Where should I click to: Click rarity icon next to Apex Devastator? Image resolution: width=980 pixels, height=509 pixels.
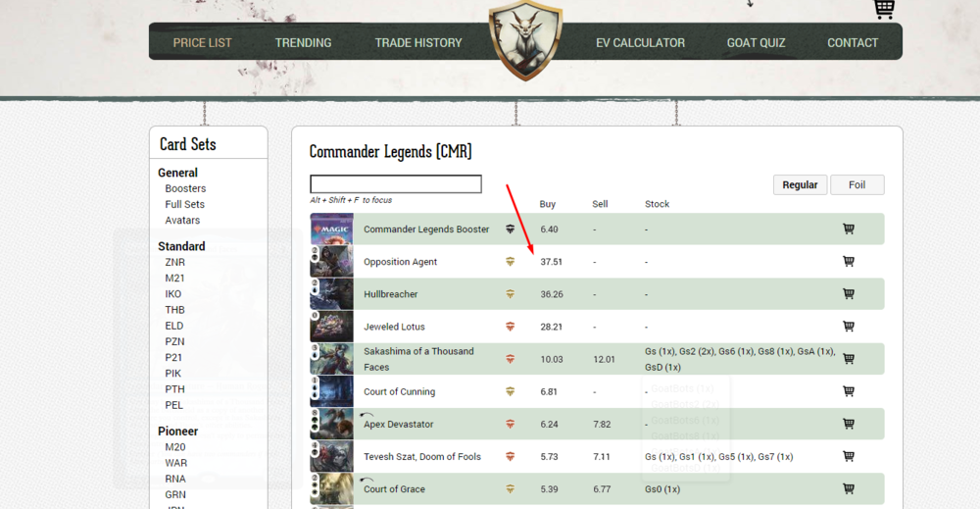coord(510,424)
